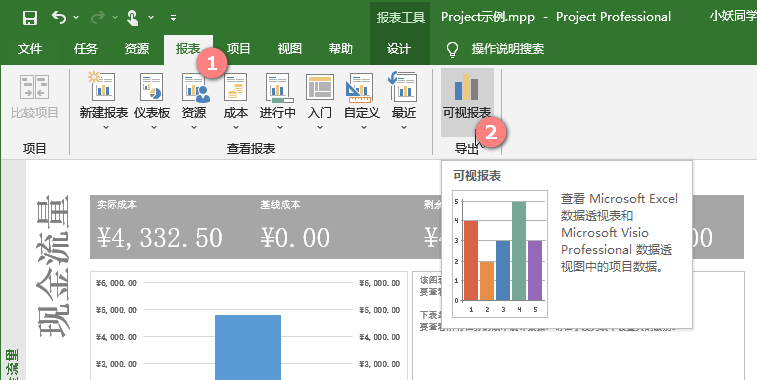Select the blue bar in the chart

click(x=248, y=347)
